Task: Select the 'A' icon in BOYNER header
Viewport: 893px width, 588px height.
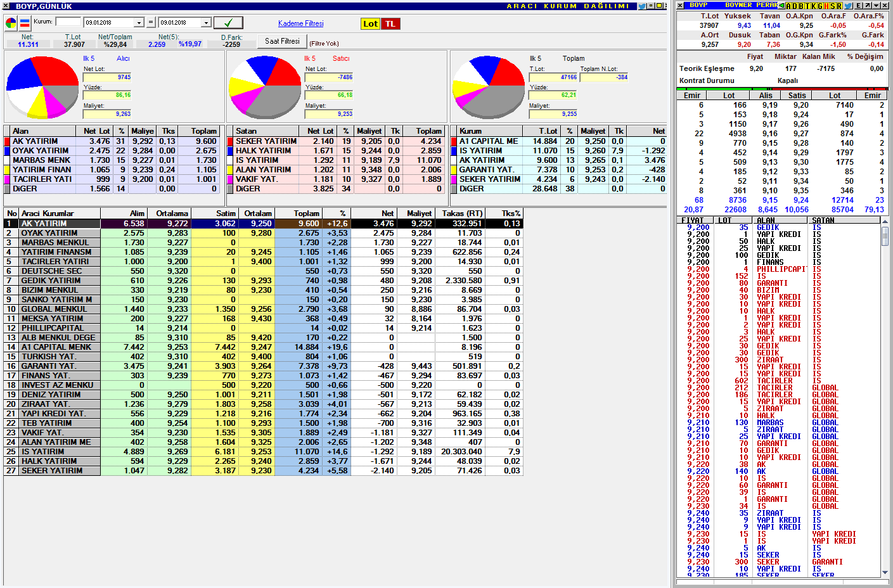Action: tap(789, 6)
